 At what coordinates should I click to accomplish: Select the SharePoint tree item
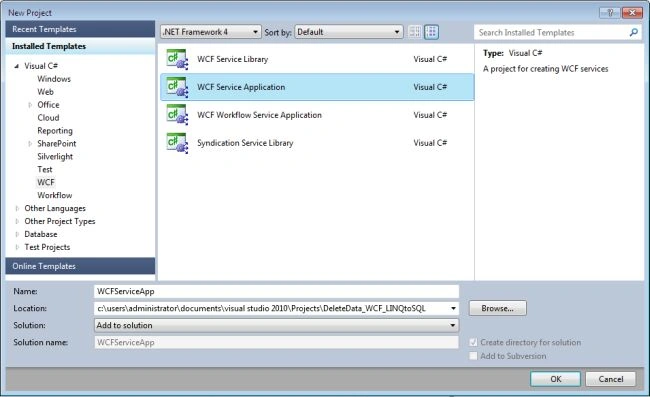coord(56,144)
